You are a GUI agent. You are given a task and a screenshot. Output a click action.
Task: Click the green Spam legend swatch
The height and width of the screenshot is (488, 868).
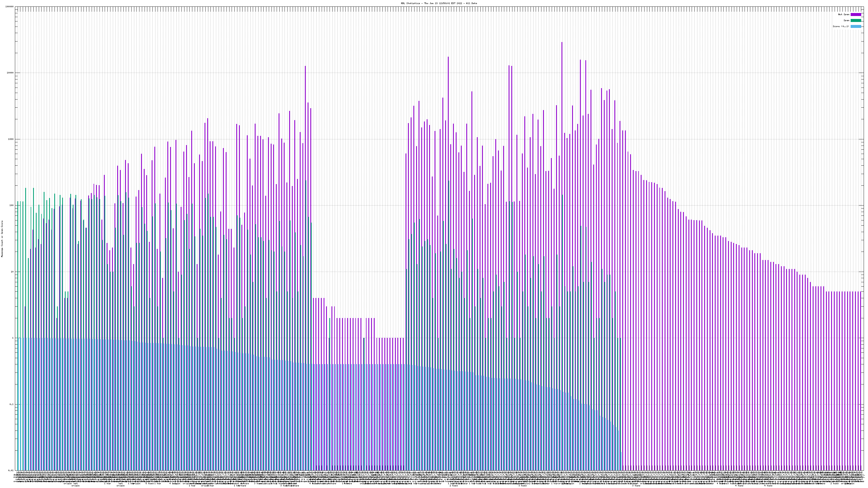click(x=856, y=21)
